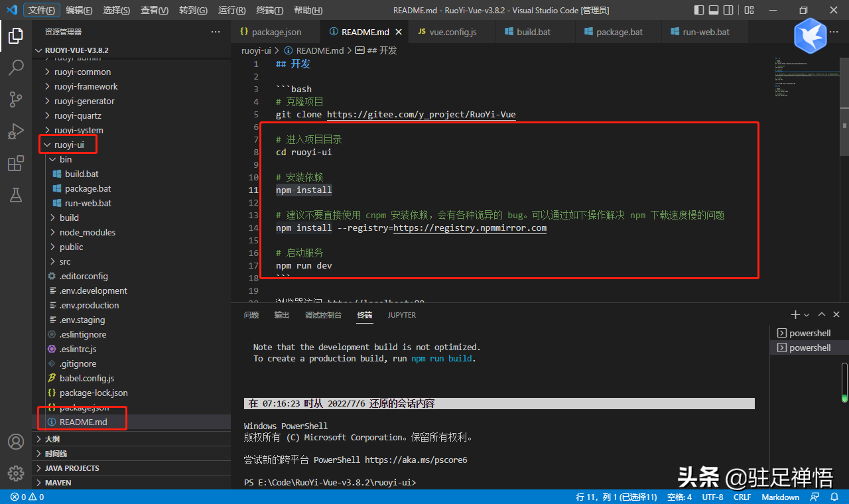Expand the 大纲 outline section
This screenshot has width=849, height=504.
(x=131, y=439)
